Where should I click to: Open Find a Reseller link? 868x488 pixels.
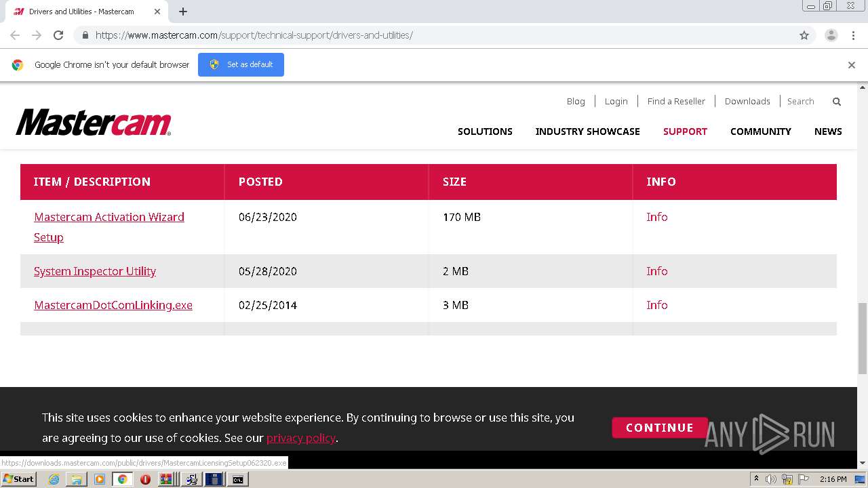tap(676, 102)
